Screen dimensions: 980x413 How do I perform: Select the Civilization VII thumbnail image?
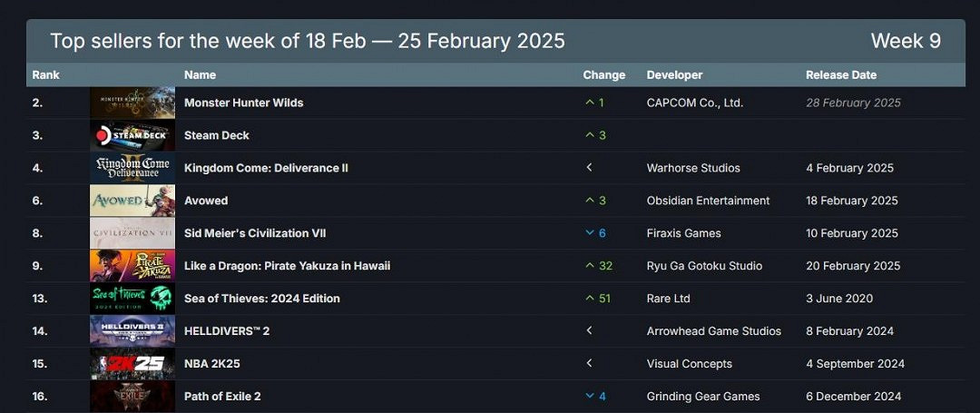(132, 233)
